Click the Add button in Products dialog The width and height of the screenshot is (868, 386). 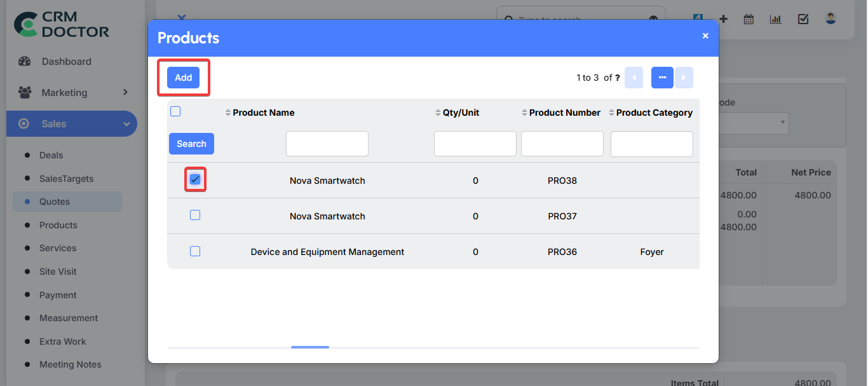183,77
